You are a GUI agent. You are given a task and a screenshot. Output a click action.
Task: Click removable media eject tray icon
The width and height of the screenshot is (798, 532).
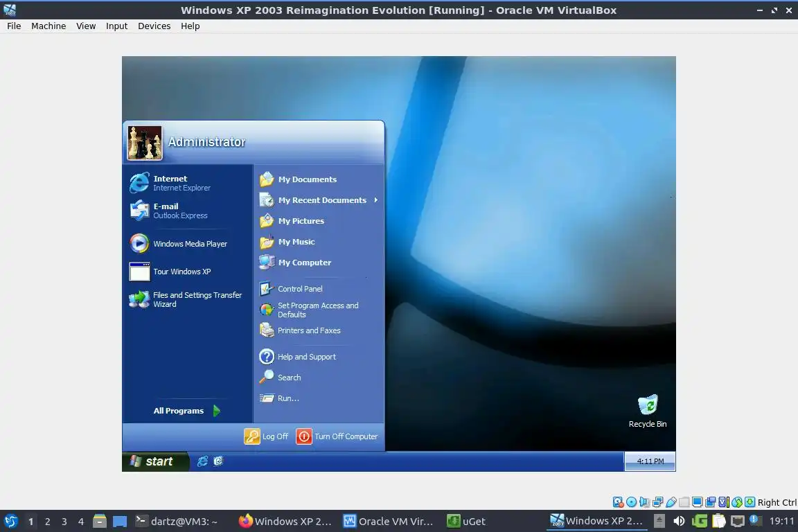(x=659, y=521)
